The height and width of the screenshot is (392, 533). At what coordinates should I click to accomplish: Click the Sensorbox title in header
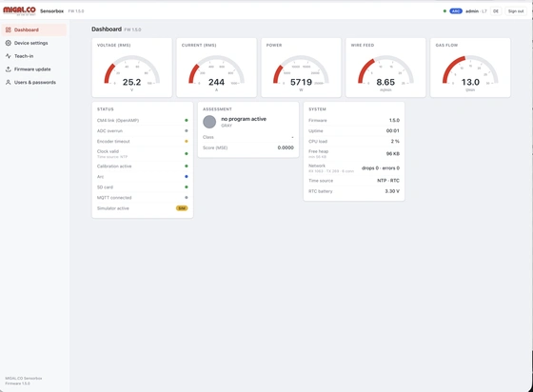[x=51, y=11]
